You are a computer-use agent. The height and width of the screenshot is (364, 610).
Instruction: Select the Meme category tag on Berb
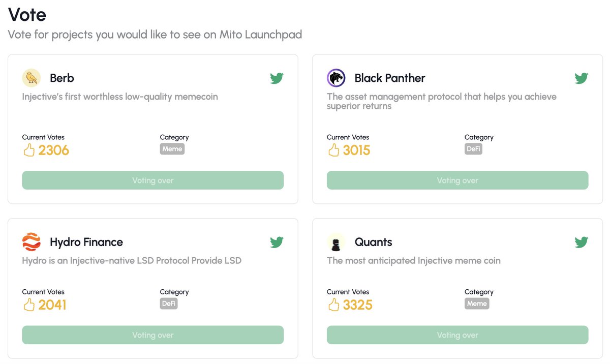click(172, 149)
